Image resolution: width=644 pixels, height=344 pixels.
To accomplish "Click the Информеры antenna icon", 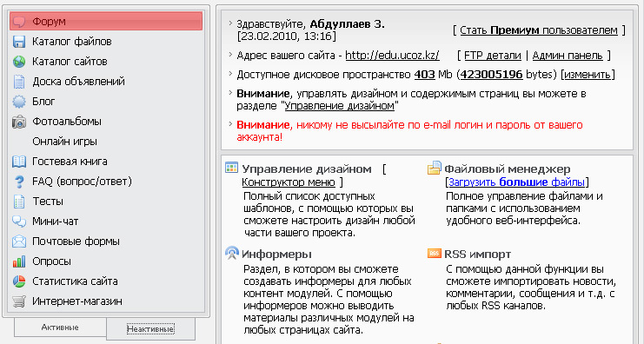I will click(x=232, y=253).
